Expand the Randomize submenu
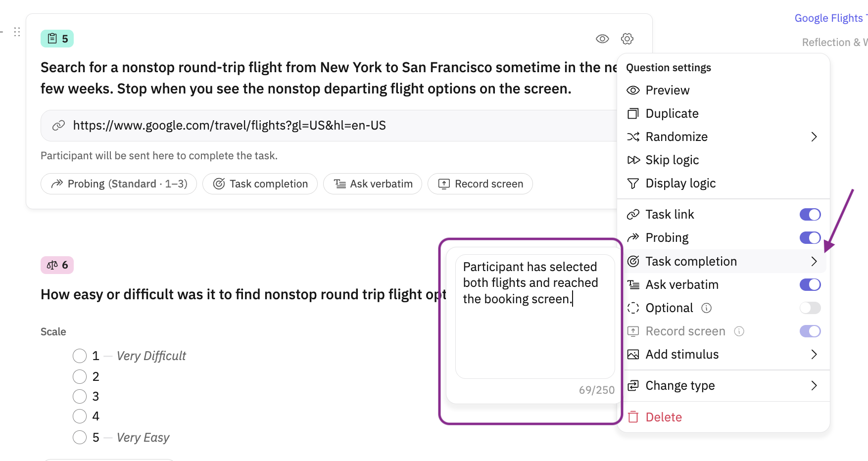 pos(723,137)
